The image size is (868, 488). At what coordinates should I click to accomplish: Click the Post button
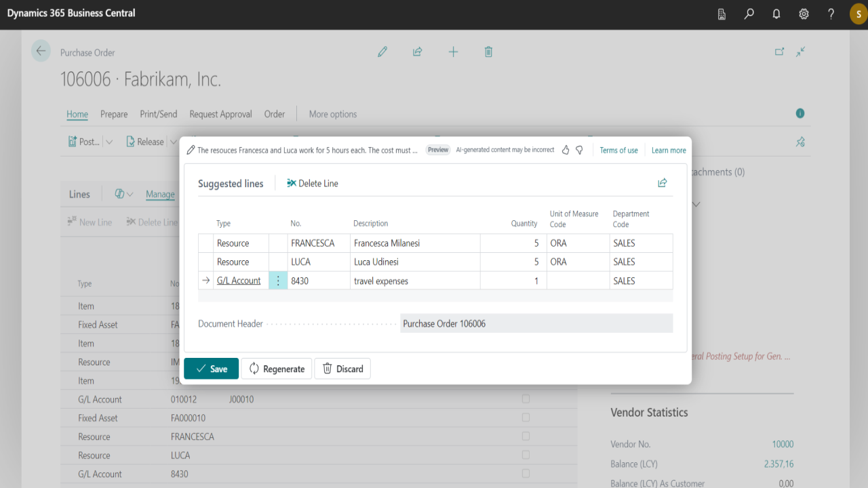84,142
